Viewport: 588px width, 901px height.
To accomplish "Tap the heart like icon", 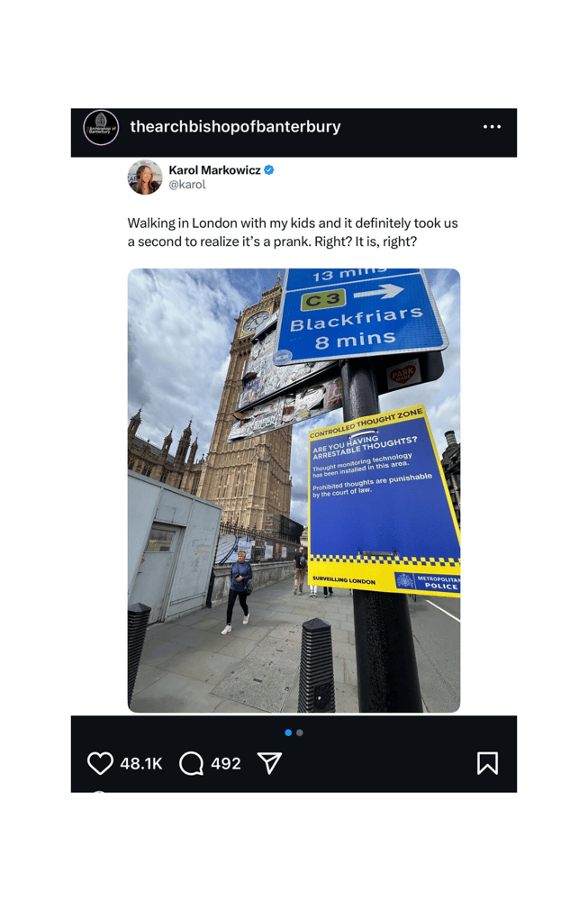I will (100, 763).
